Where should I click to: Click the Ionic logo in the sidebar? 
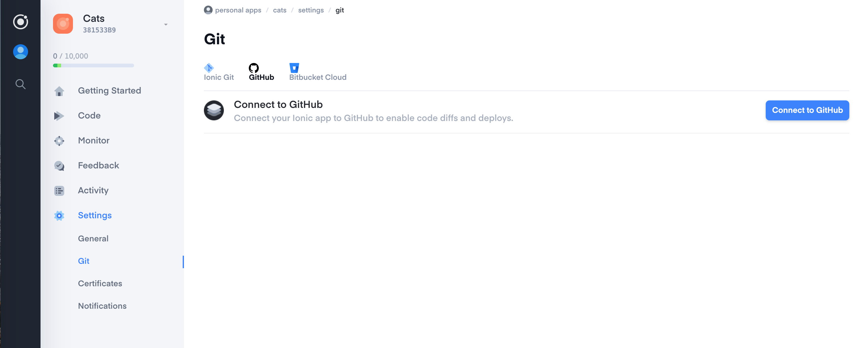tap(20, 22)
